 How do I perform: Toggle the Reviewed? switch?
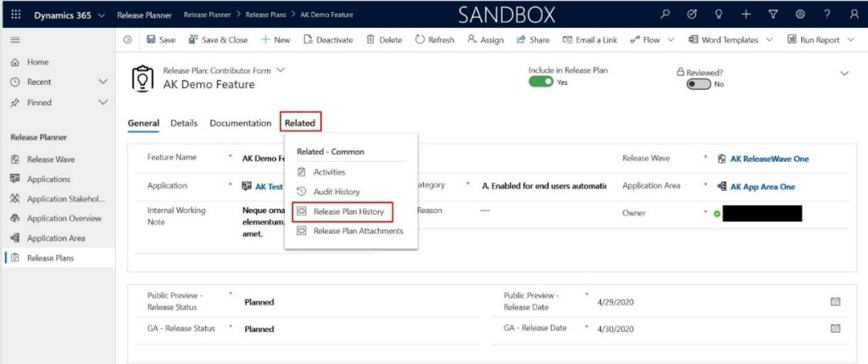tap(698, 84)
